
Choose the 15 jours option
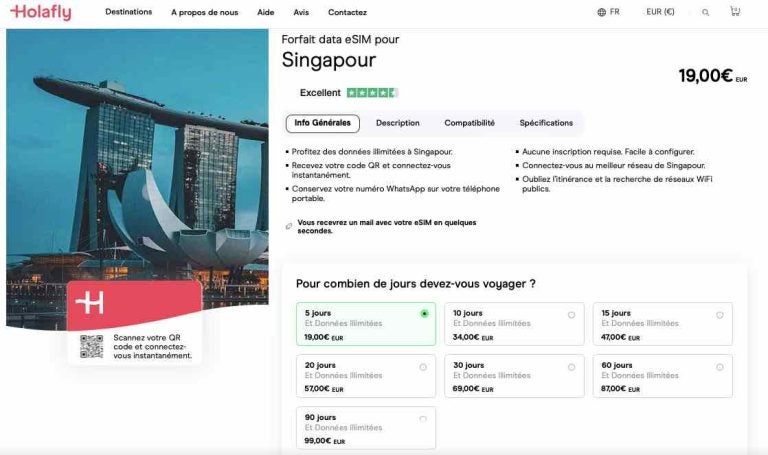[x=662, y=324]
